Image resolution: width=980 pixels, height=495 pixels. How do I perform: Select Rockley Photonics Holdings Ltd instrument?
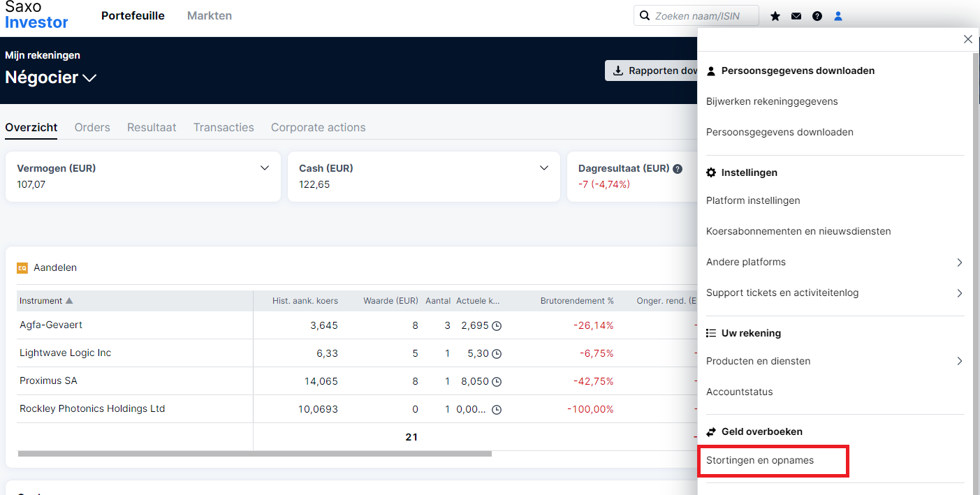click(92, 408)
